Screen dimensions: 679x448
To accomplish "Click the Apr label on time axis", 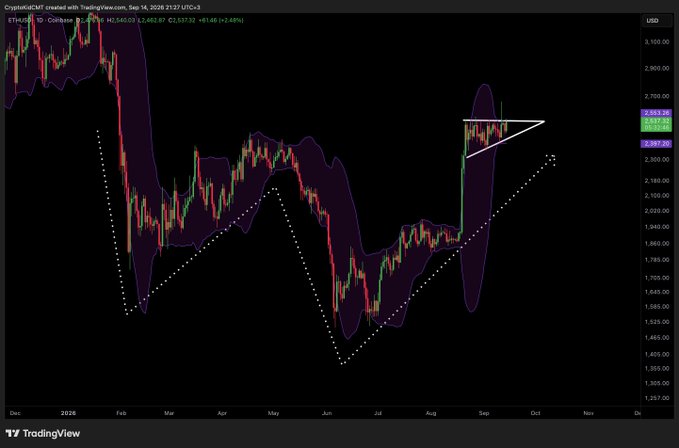I will [222, 413].
